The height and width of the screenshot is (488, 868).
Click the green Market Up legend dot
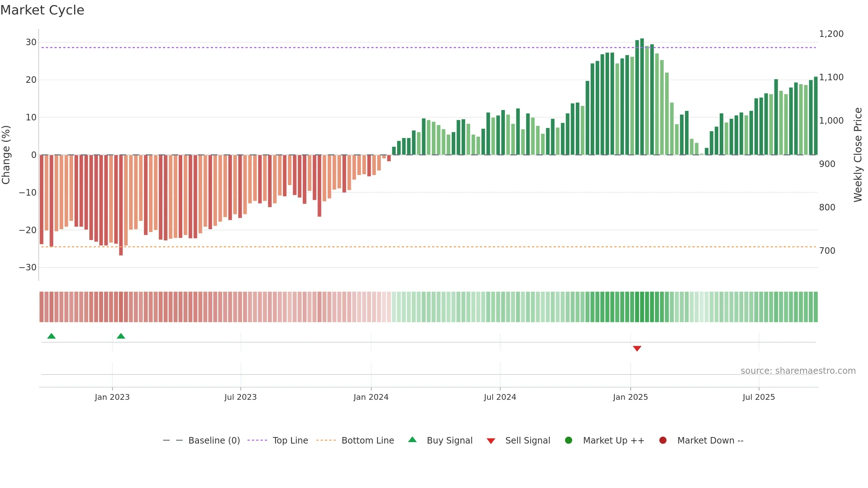(569, 440)
